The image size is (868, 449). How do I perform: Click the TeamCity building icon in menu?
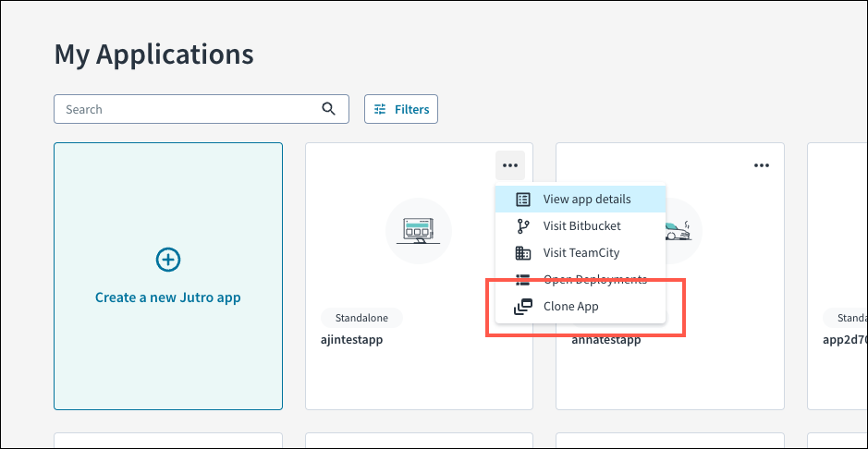(x=522, y=253)
